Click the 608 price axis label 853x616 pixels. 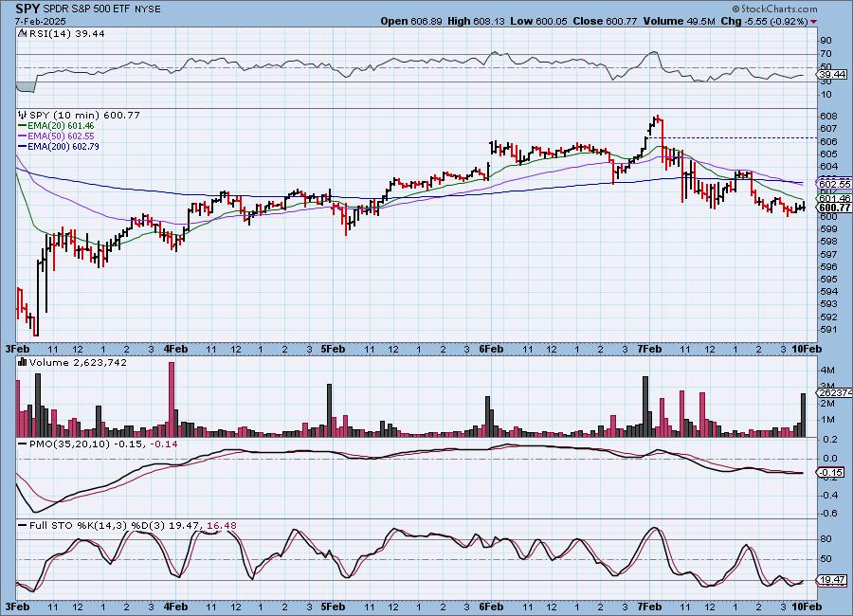829,116
